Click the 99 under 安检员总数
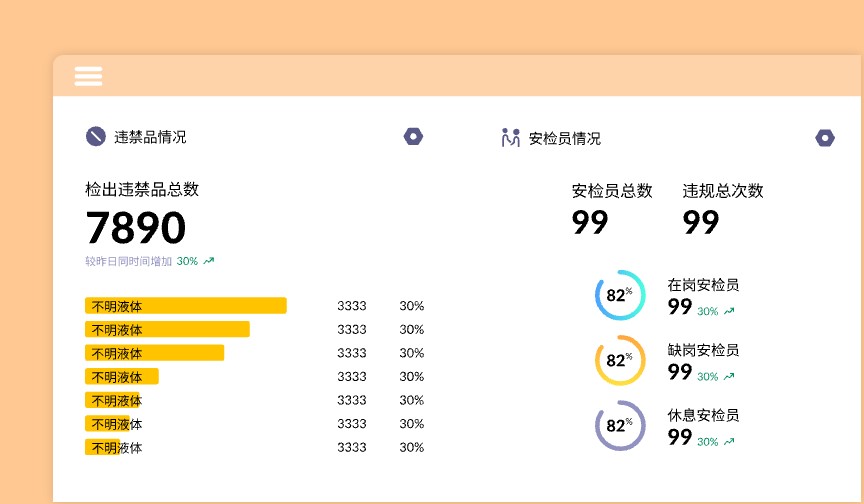The image size is (864, 504). (x=590, y=222)
